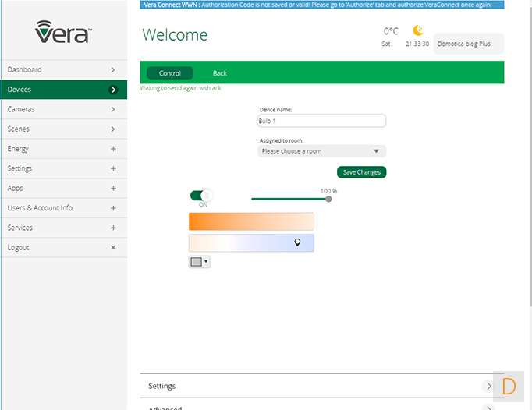Switch to the Control tab

pyautogui.click(x=169, y=73)
